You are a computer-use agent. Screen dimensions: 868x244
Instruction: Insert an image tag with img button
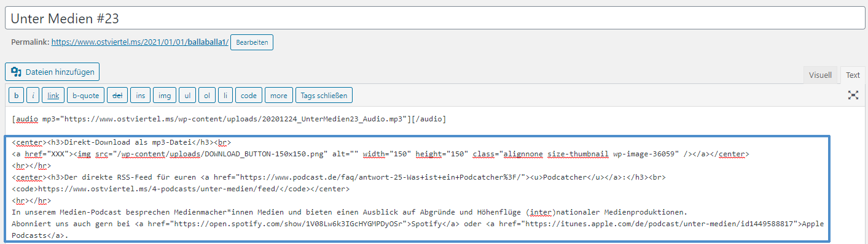165,95
